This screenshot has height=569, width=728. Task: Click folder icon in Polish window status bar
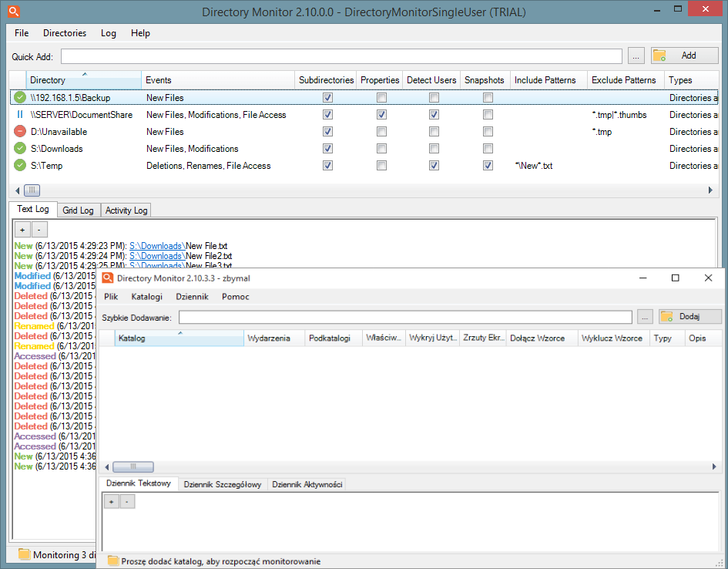coord(112,561)
